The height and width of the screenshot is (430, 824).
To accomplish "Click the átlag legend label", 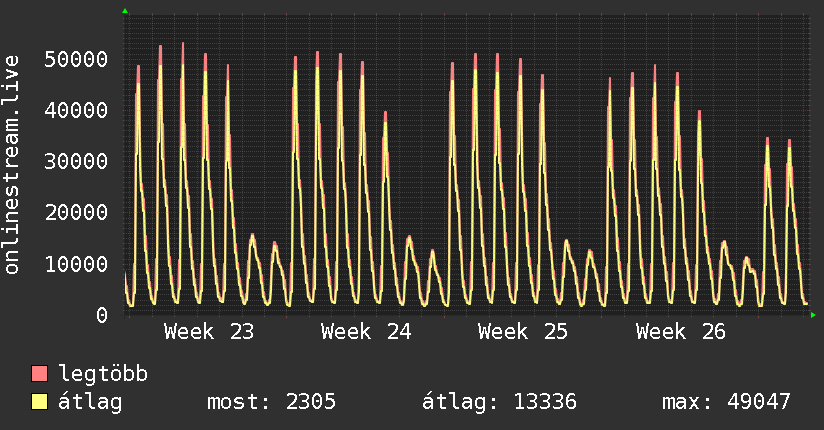I will pos(90,402).
